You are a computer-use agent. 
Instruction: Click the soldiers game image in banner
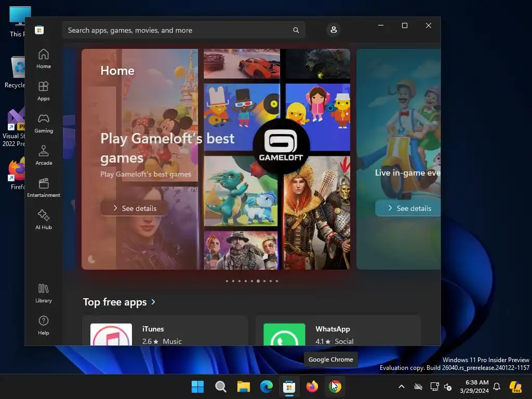point(241,250)
